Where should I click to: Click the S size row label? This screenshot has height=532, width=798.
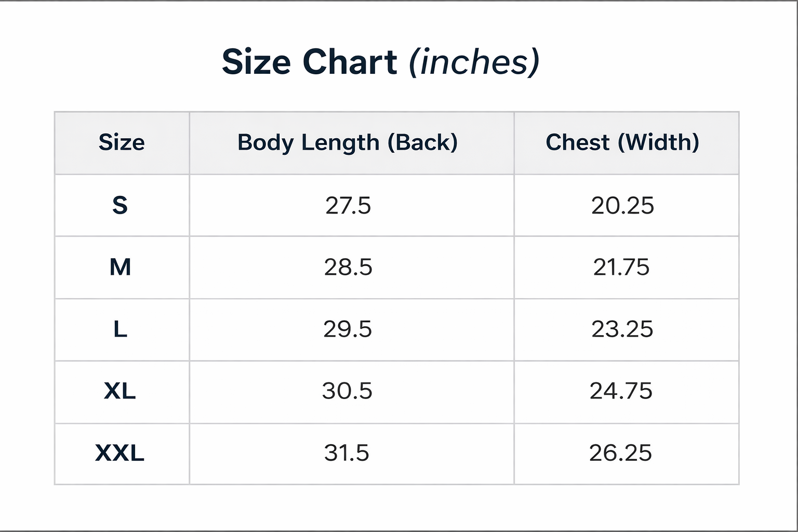[120, 205]
